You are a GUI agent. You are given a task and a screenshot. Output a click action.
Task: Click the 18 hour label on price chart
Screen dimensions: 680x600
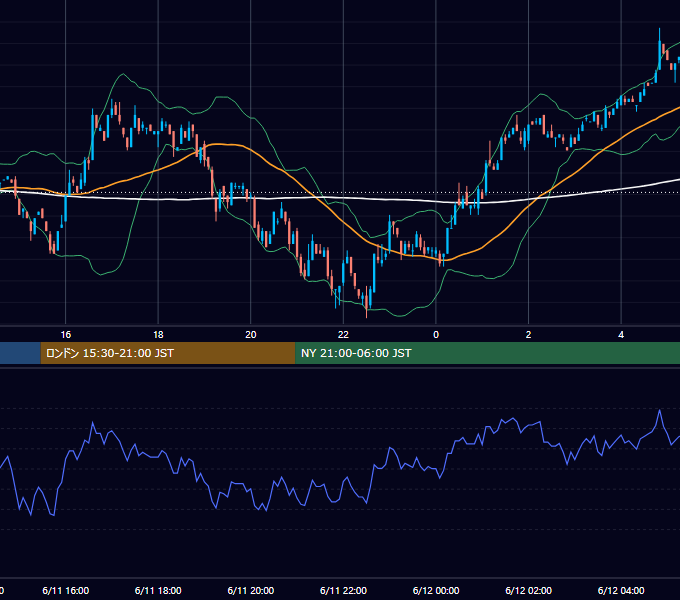[158, 335]
